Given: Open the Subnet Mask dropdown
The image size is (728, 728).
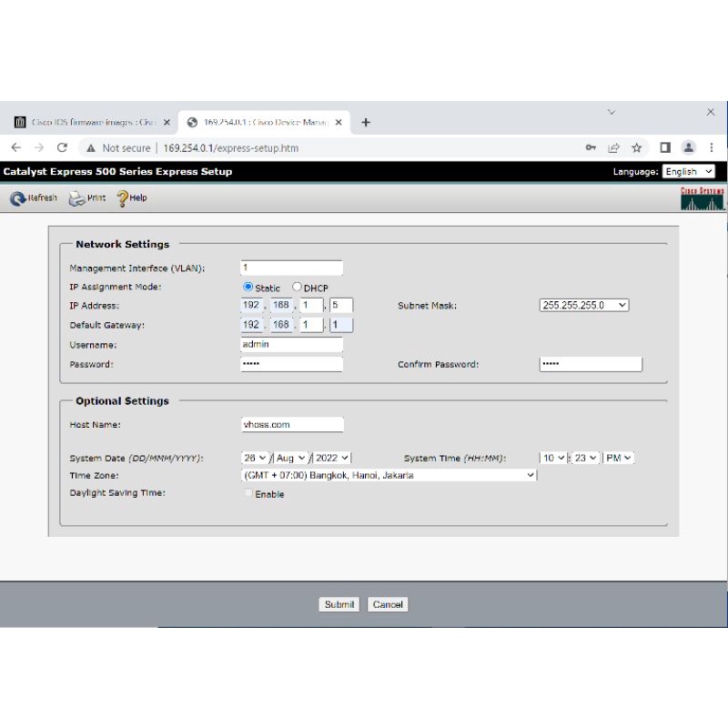Looking at the screenshot, I should [584, 305].
